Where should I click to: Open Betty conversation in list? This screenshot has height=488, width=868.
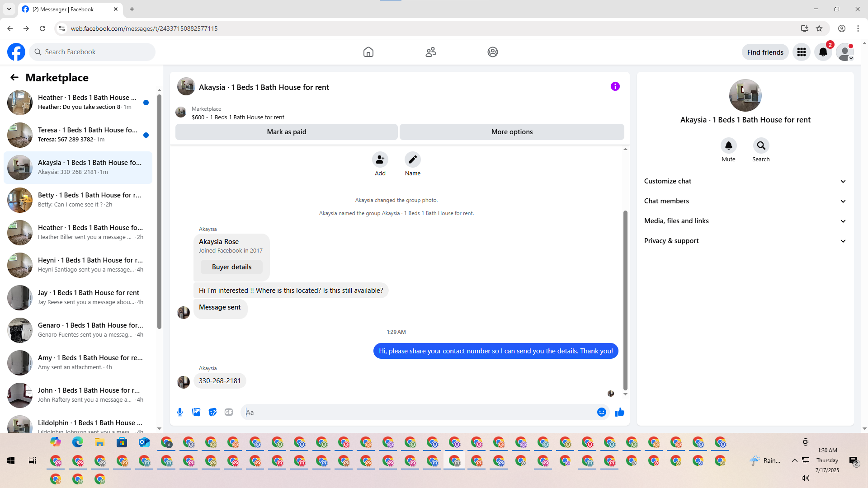coord(78,200)
